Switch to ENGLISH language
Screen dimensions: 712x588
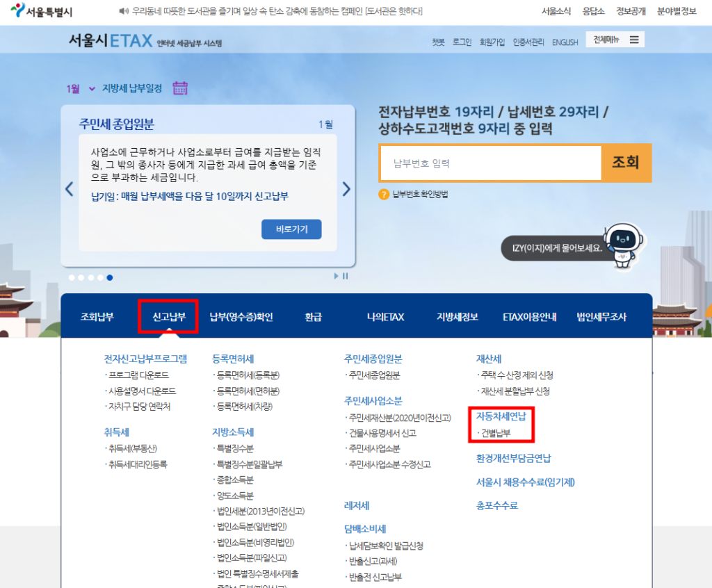(565, 42)
